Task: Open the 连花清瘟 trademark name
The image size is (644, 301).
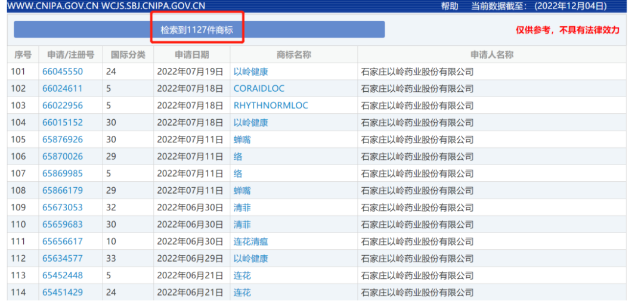Action: click(250, 242)
